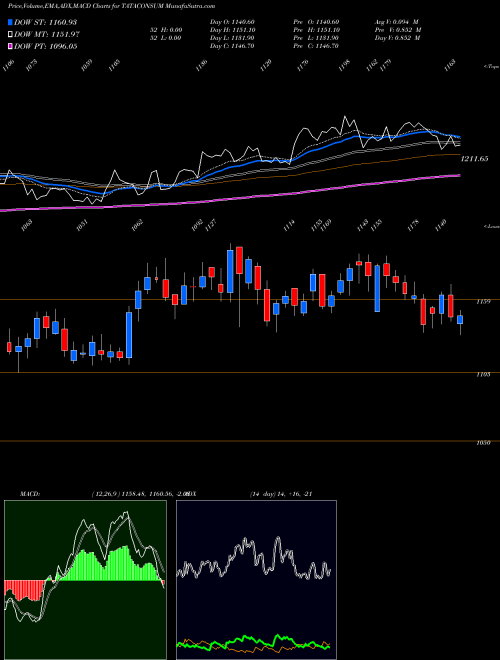Click the white DOW MT legend swatch
The image size is (500, 660).
(10, 35)
